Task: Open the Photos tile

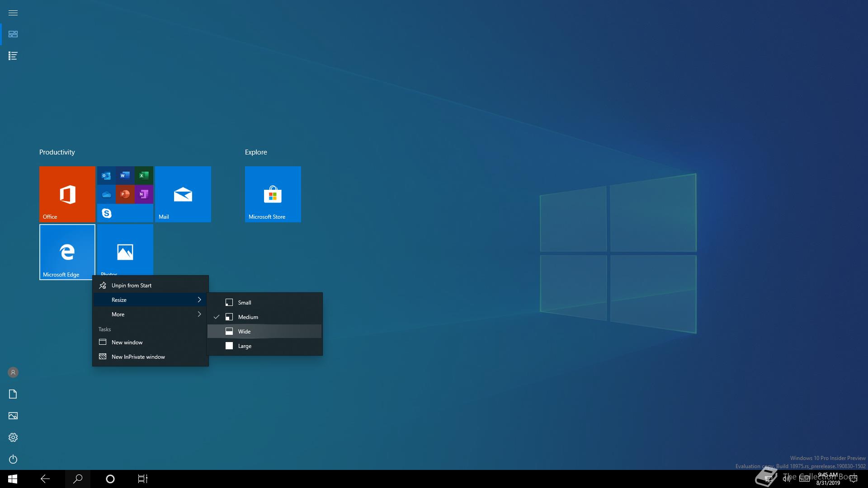Action: coord(125,250)
